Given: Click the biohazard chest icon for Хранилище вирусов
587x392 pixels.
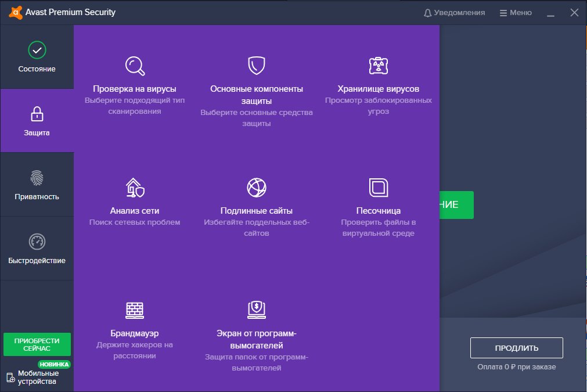Looking at the screenshot, I should point(379,66).
